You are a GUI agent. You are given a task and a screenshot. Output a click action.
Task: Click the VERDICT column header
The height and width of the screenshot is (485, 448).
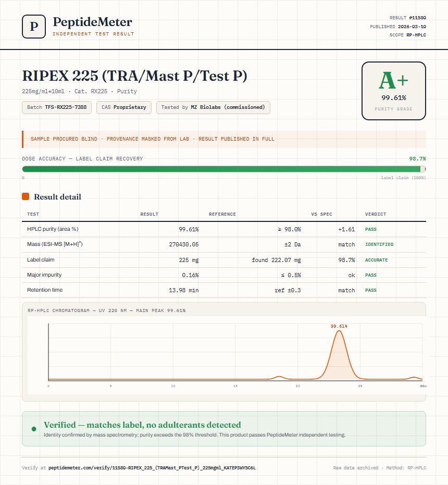(x=375, y=214)
